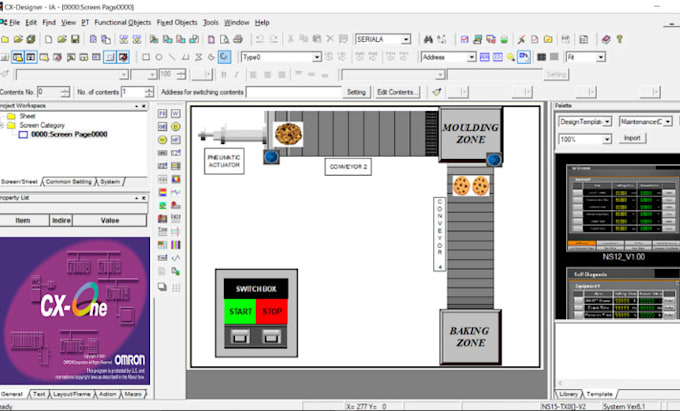Select 0000:Screen Page0000 tree item

pyautogui.click(x=69, y=134)
